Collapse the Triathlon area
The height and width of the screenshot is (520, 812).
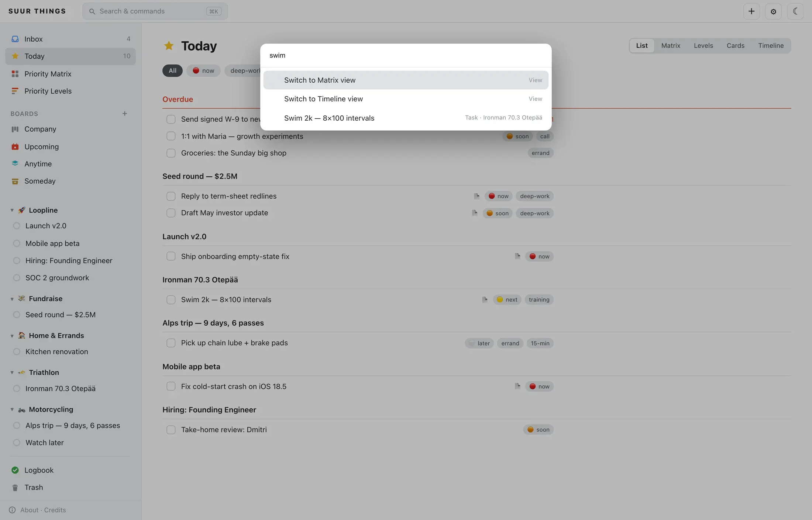[12, 372]
